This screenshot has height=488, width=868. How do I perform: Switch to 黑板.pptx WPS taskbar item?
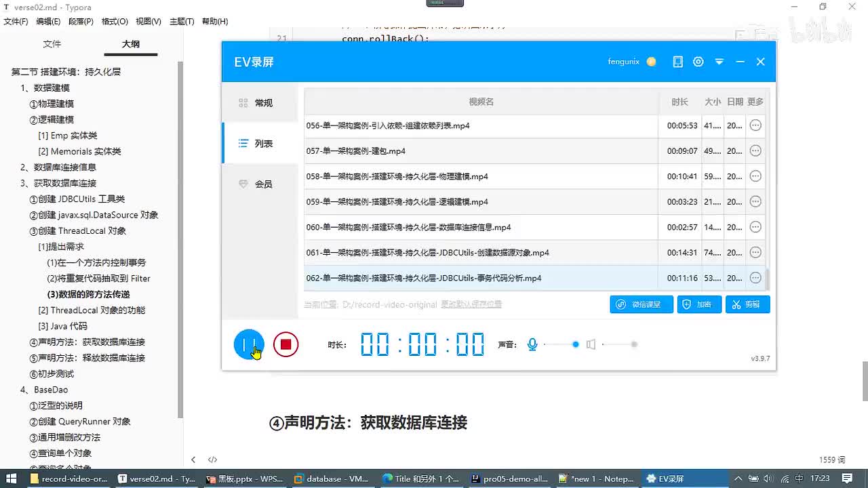245,479
